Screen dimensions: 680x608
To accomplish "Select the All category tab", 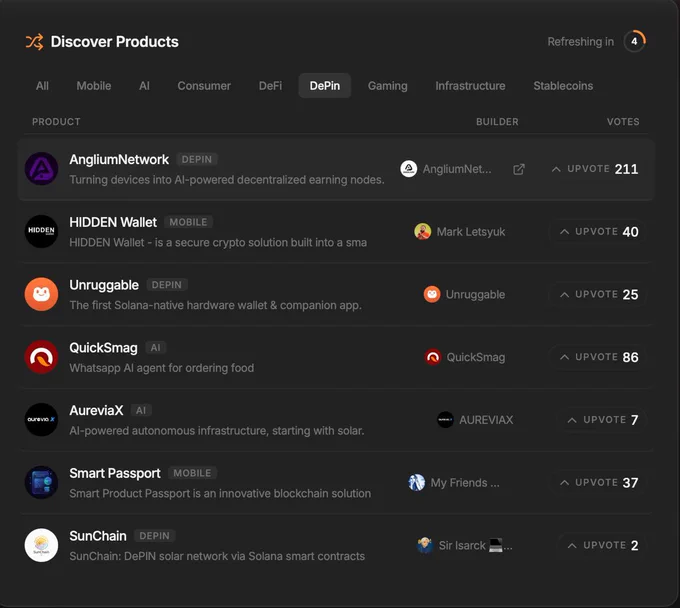I will (42, 86).
